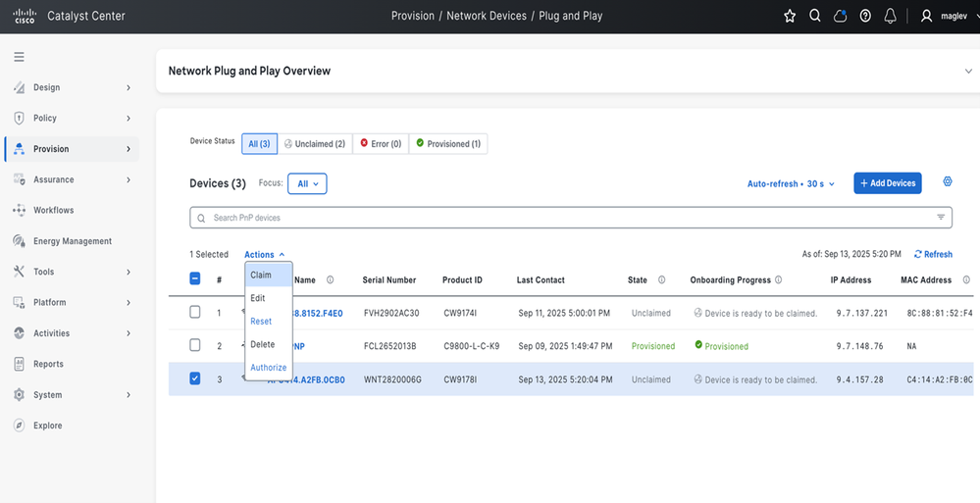
Task: Open Provision in the breadcrumb
Action: [412, 17]
